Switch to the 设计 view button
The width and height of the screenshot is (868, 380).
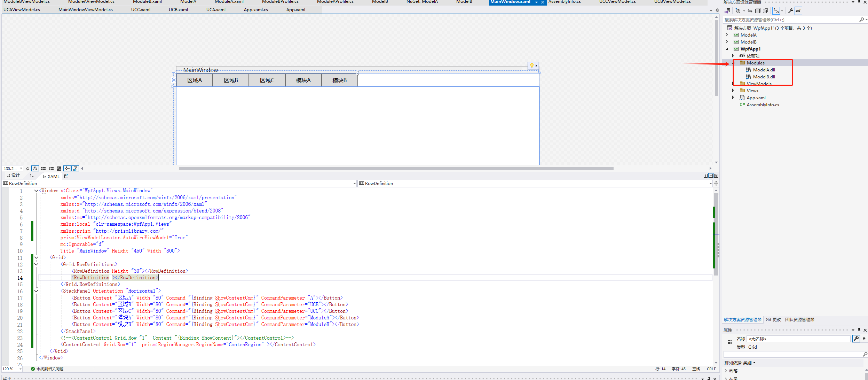pyautogui.click(x=14, y=175)
